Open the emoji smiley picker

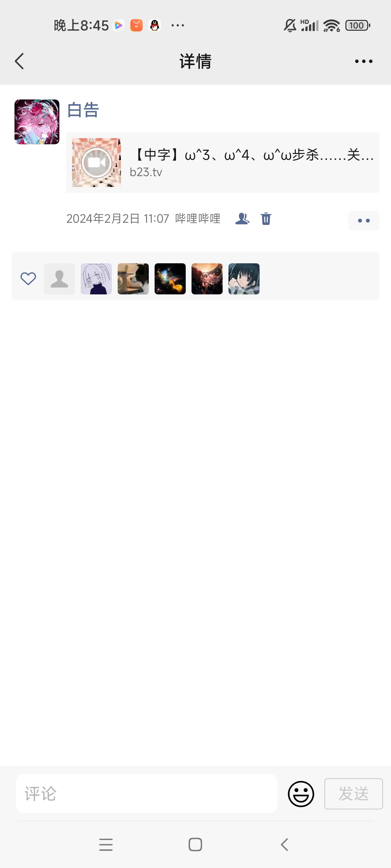coord(301,794)
